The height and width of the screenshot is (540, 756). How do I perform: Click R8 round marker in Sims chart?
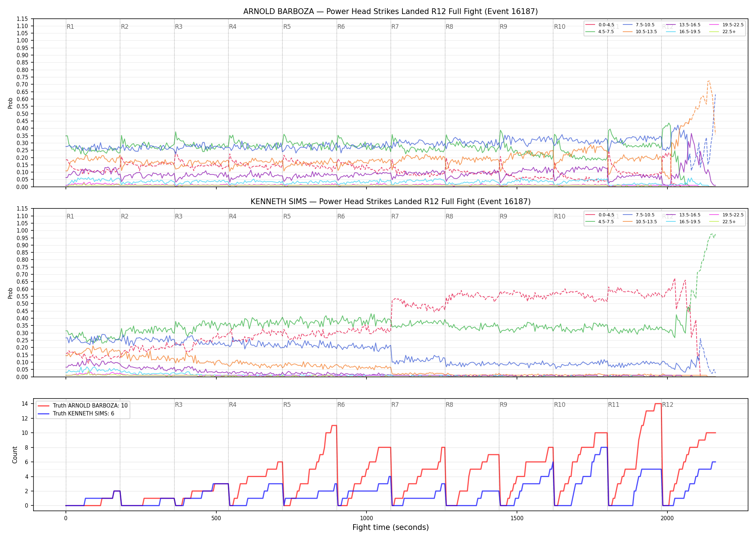(449, 216)
